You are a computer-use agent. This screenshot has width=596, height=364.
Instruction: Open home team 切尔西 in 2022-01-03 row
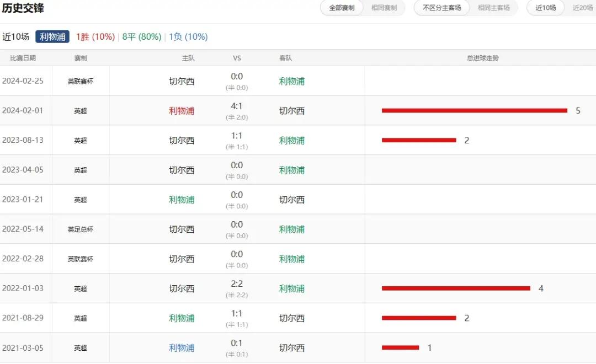182,288
